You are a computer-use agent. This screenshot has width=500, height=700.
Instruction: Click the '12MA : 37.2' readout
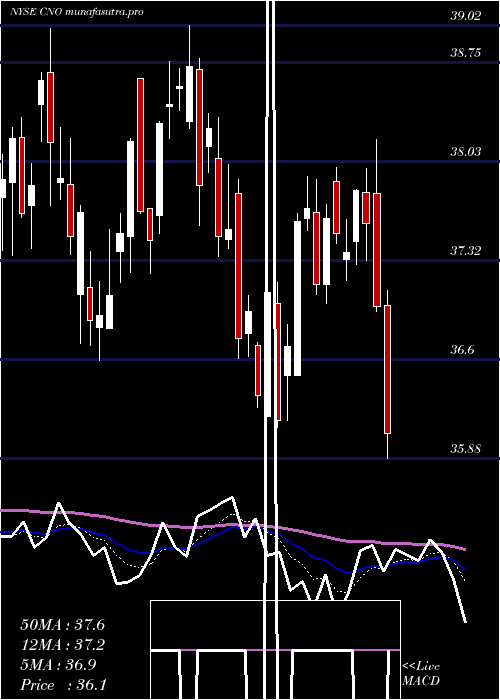pos(63,645)
